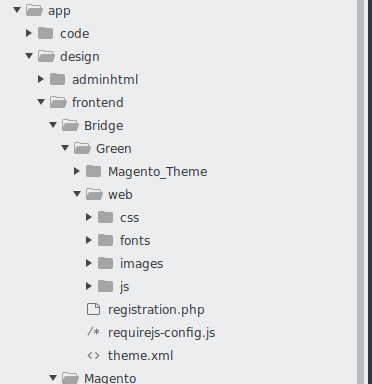Expand the Magento_Theme folder arrow
This screenshot has width=372, height=384.
pyautogui.click(x=77, y=171)
